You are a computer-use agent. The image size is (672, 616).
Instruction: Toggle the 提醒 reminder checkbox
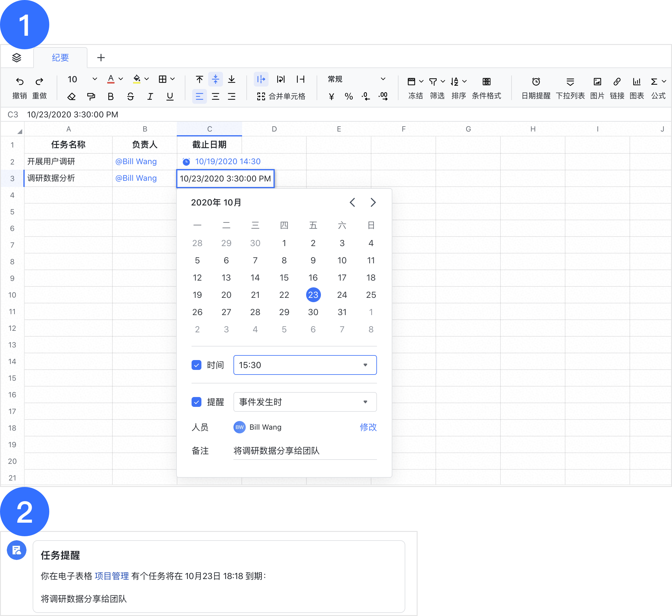pos(197,402)
